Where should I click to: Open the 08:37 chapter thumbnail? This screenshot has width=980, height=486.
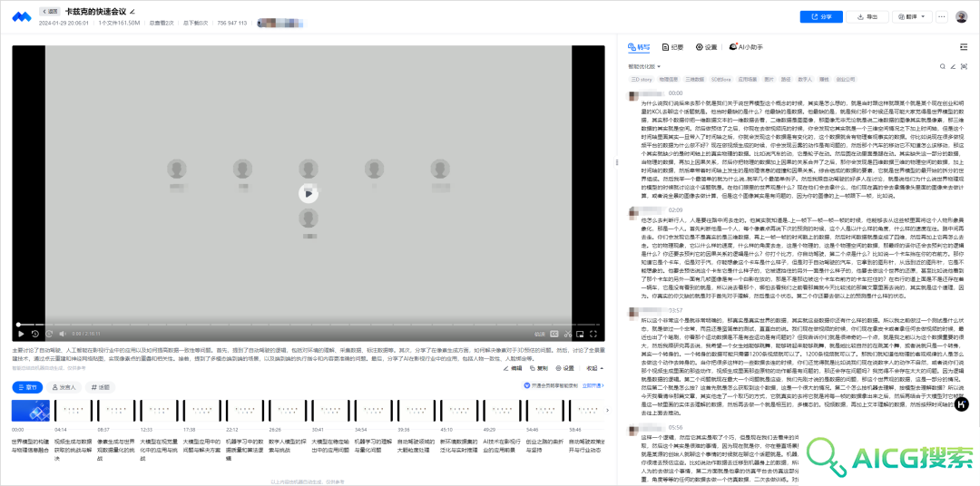coord(116,411)
